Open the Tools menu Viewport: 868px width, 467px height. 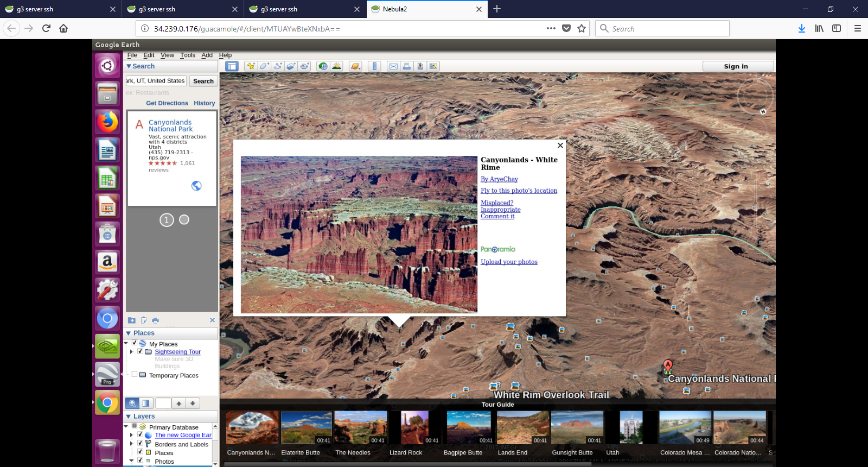188,55
